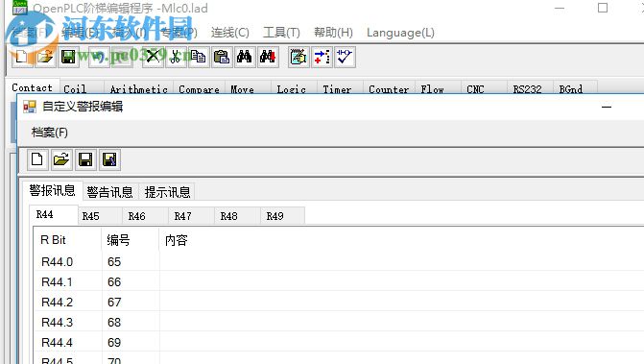Click the alarm editor window title icon
Viewport: 644px width, 364px height.
pyautogui.click(x=30, y=107)
